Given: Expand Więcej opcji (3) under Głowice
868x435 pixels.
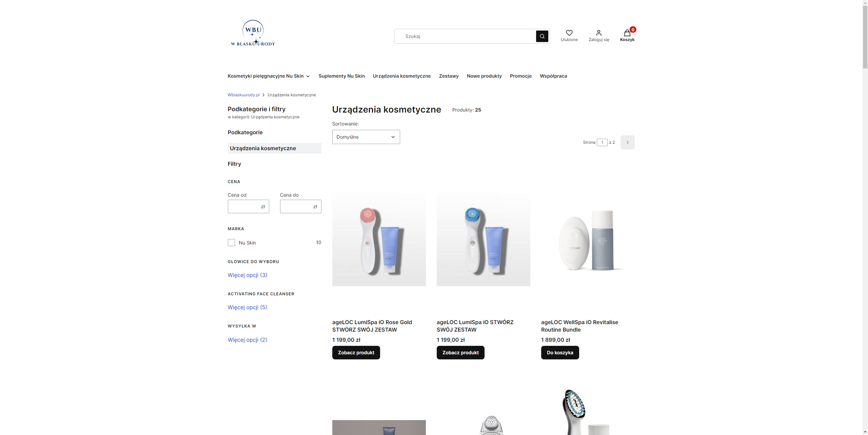Looking at the screenshot, I should (x=248, y=275).
